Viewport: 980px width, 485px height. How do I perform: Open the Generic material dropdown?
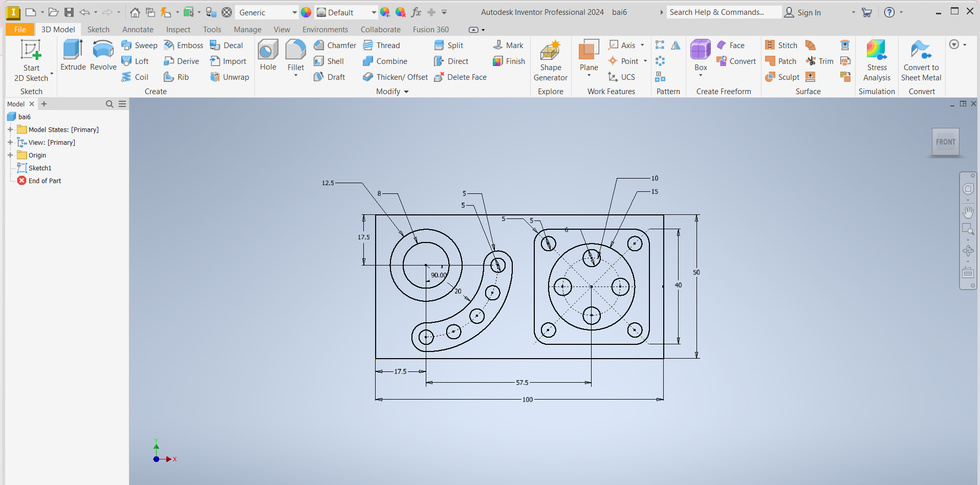pyautogui.click(x=294, y=12)
